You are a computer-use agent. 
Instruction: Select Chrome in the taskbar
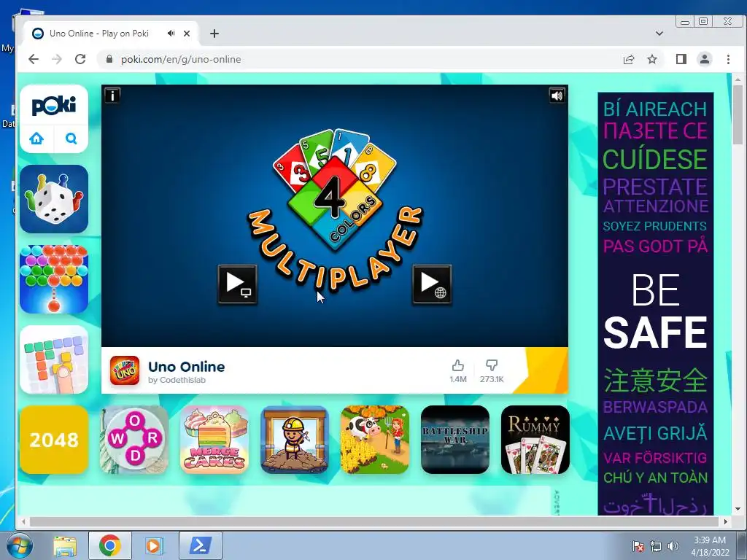(x=110, y=545)
